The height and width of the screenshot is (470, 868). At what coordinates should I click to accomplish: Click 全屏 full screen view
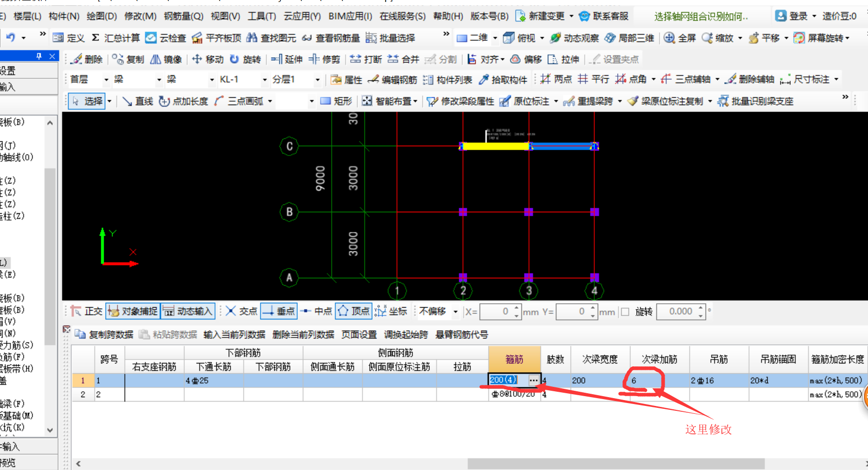(x=680, y=38)
